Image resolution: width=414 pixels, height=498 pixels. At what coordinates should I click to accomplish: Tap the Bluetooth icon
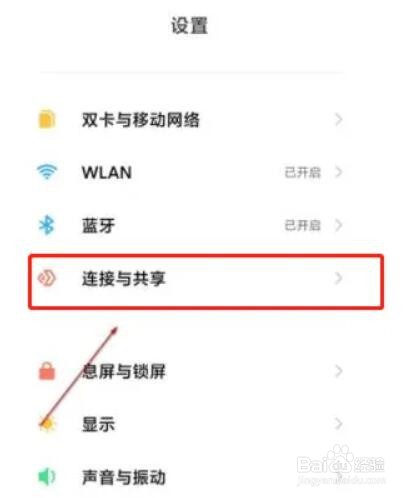pos(47,225)
